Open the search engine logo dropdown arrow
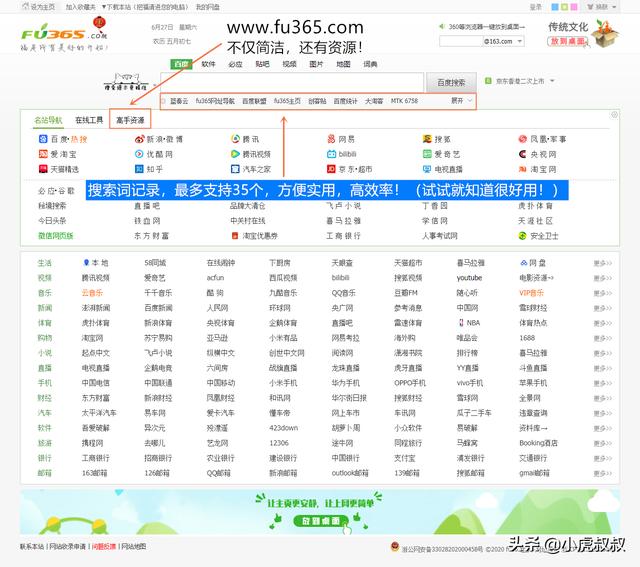 click(155, 85)
